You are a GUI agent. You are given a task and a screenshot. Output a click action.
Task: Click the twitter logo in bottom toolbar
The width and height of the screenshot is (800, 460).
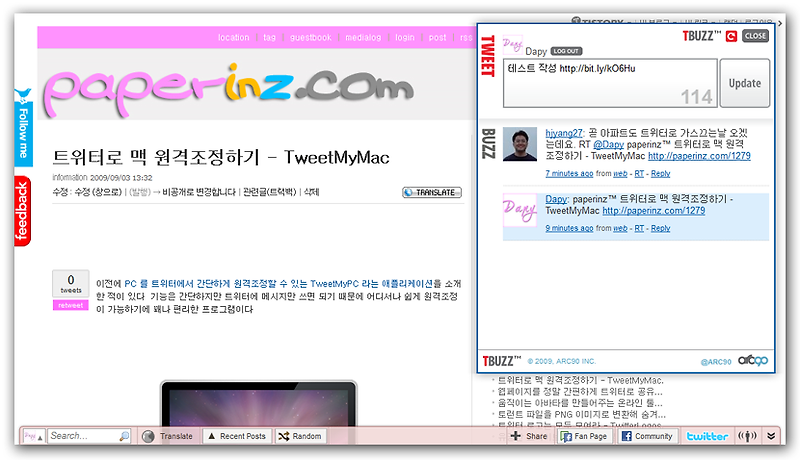point(707,436)
